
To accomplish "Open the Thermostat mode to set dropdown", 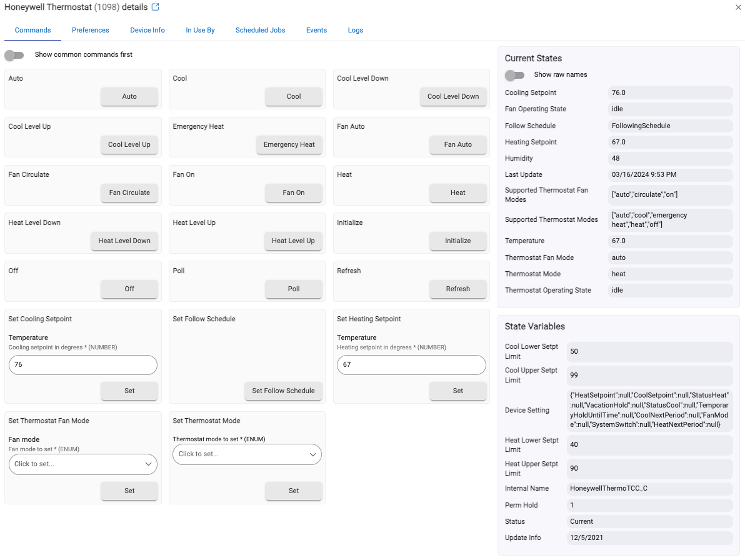I will pyautogui.click(x=247, y=454).
